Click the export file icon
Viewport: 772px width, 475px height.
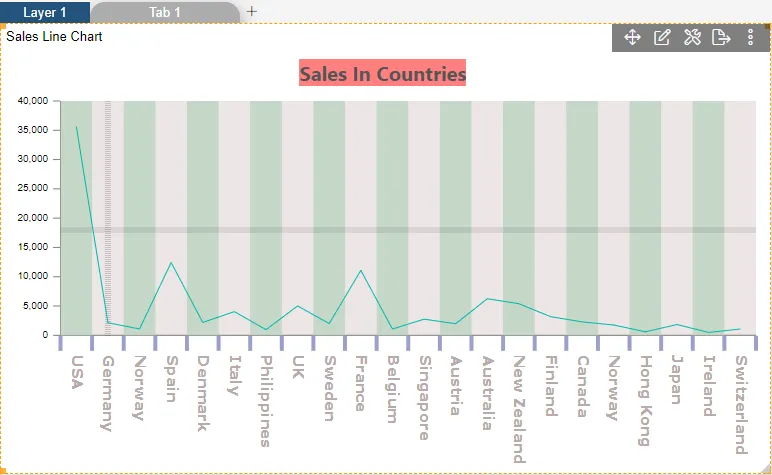coord(721,37)
